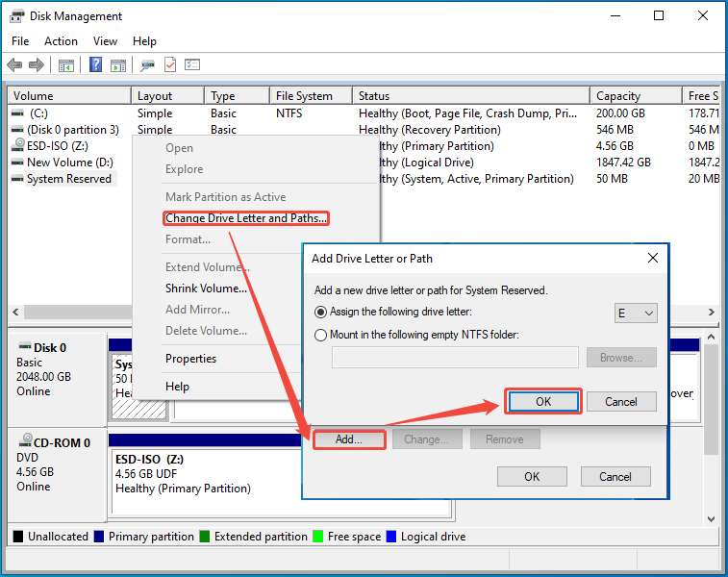Click the red checkmark toolbar icon

click(170, 65)
